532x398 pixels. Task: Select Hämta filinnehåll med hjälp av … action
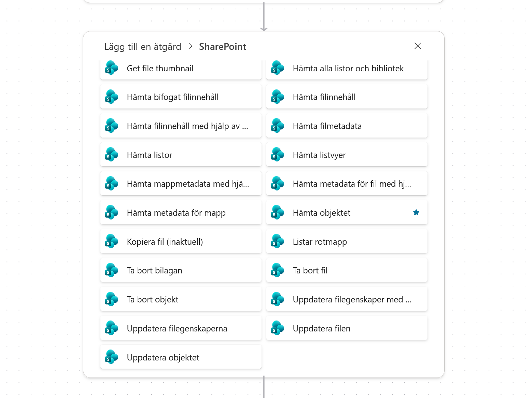pyautogui.click(x=181, y=126)
